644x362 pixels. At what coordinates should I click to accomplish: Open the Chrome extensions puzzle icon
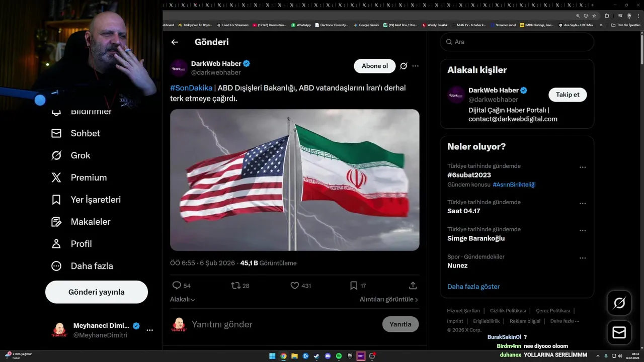tap(607, 16)
